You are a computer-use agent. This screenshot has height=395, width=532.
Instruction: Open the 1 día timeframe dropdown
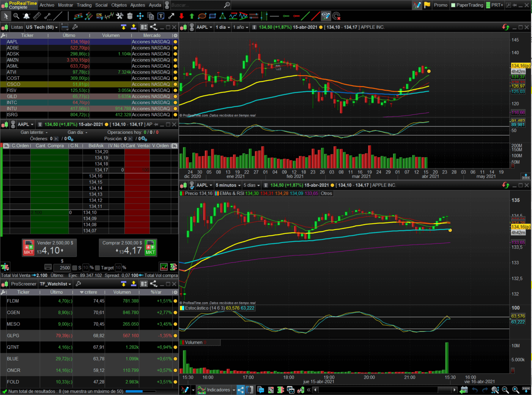pos(223,27)
